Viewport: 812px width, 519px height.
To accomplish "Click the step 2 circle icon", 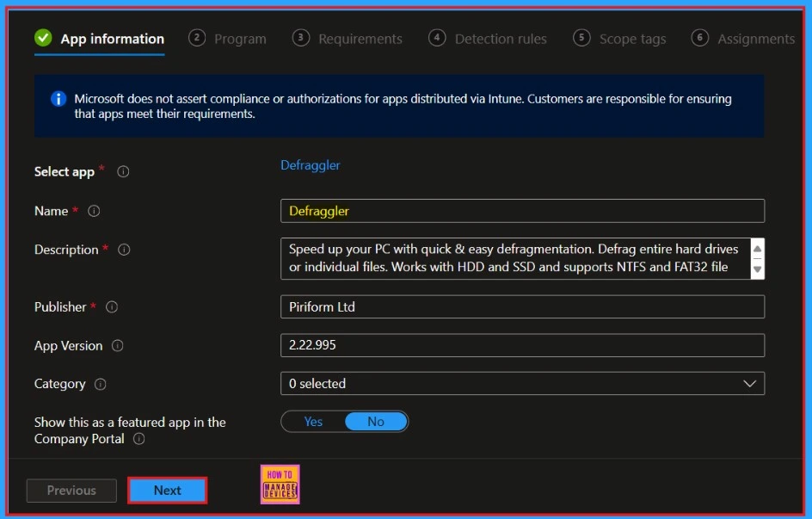I will point(197,38).
